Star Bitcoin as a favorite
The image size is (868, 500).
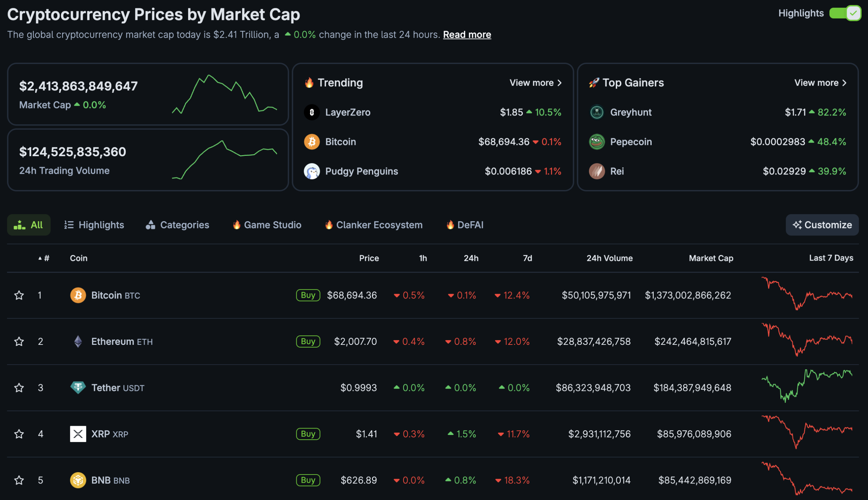pyautogui.click(x=19, y=295)
